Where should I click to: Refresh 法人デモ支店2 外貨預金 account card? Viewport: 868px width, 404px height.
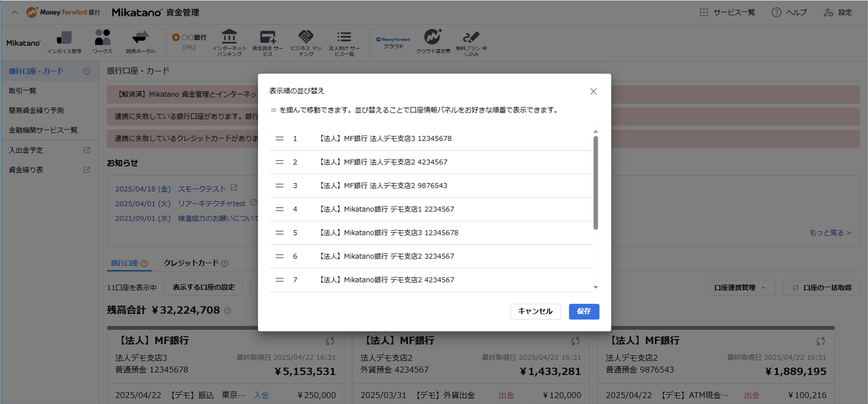coord(576,341)
